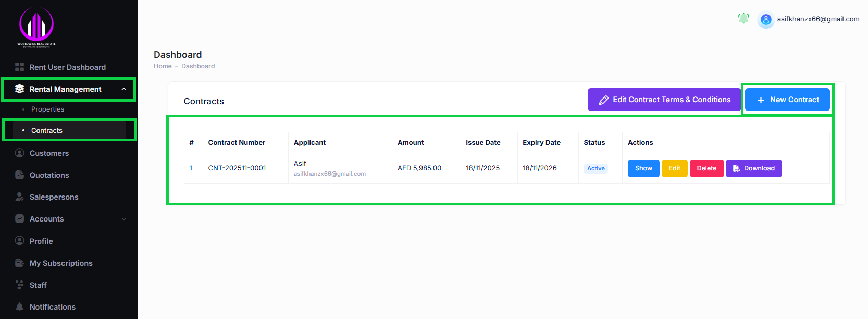Image resolution: width=868 pixels, height=319 pixels.
Task: Create a New Contract
Action: pyautogui.click(x=787, y=99)
